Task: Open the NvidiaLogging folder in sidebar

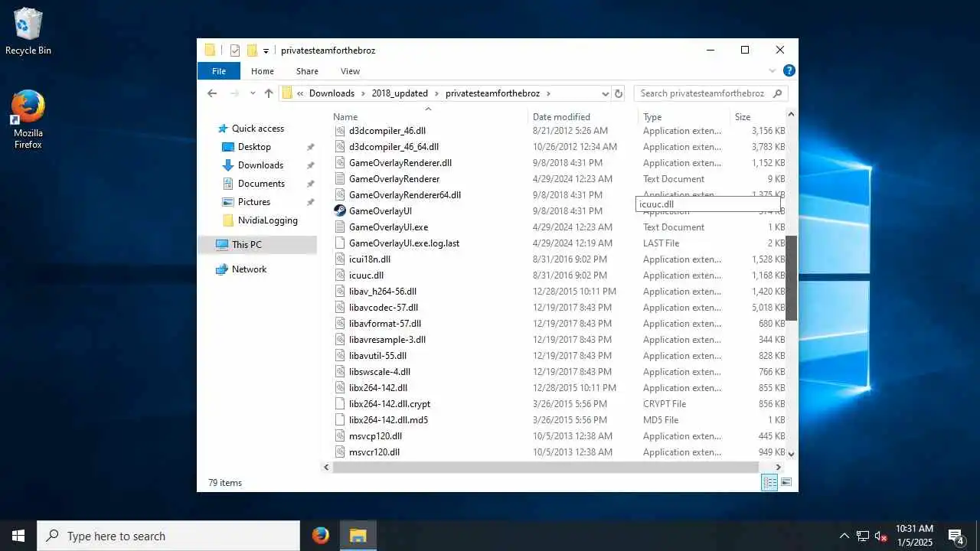Action: point(267,220)
